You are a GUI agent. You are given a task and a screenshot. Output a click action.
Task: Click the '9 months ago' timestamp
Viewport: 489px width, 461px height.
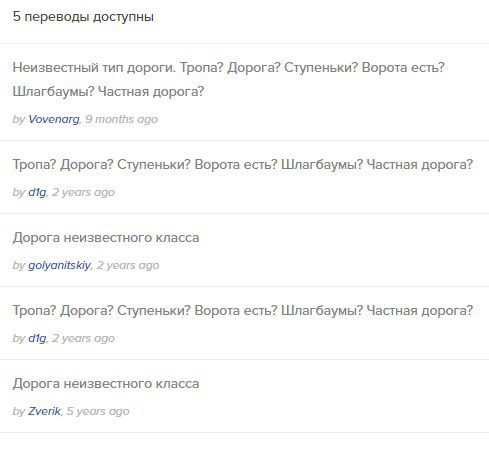coord(121,119)
